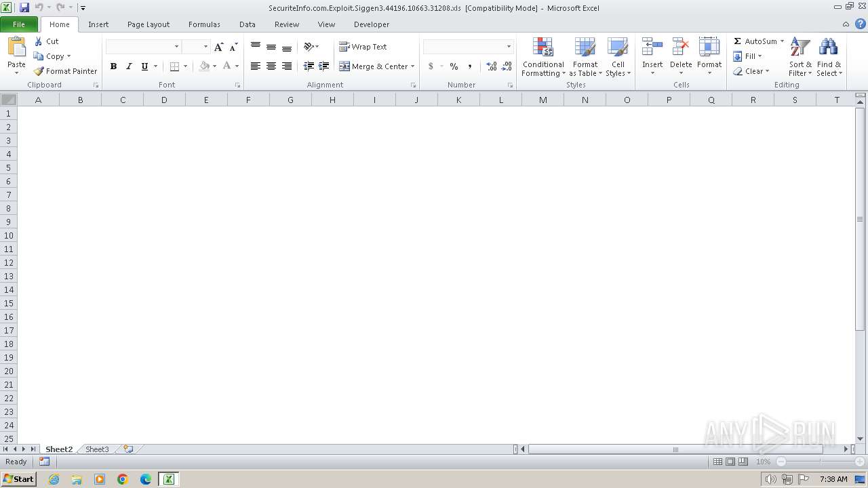Open the number format dropdown

[x=509, y=47]
